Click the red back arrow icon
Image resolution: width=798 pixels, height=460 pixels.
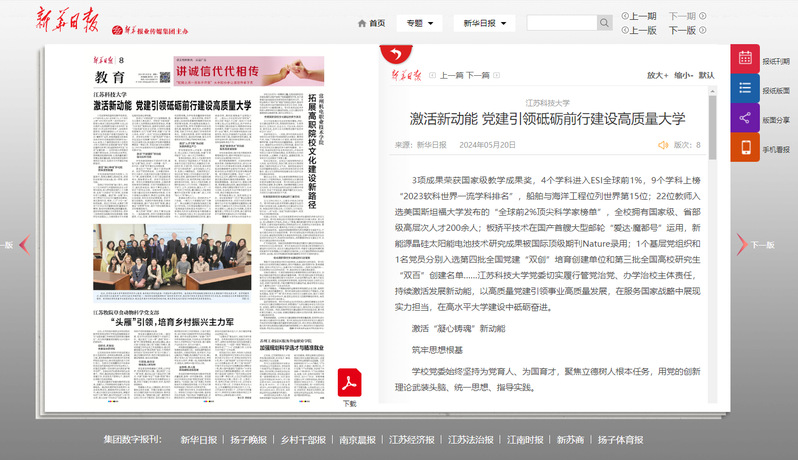tap(396, 55)
